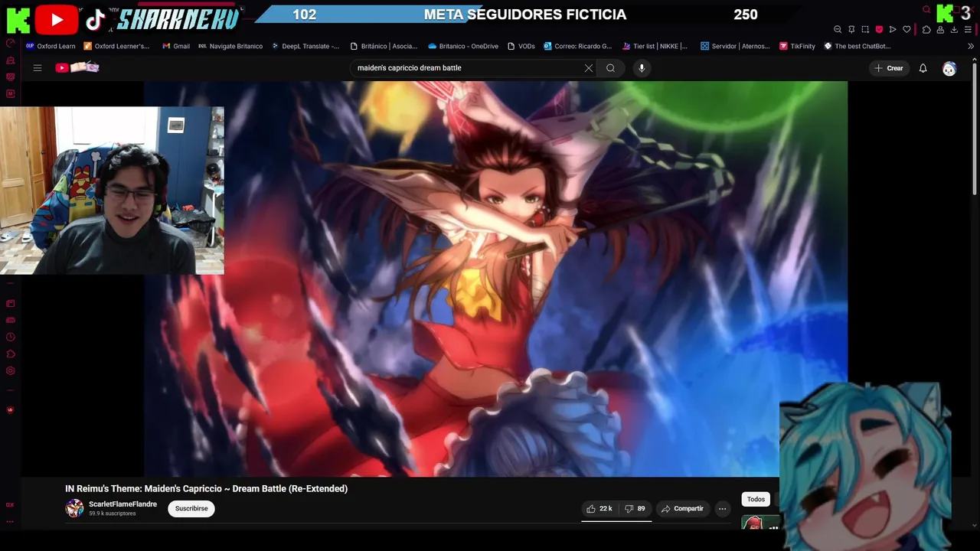Image resolution: width=980 pixels, height=551 pixels.
Task: Open the Británico | Asocia... bookmark
Action: click(x=384, y=46)
